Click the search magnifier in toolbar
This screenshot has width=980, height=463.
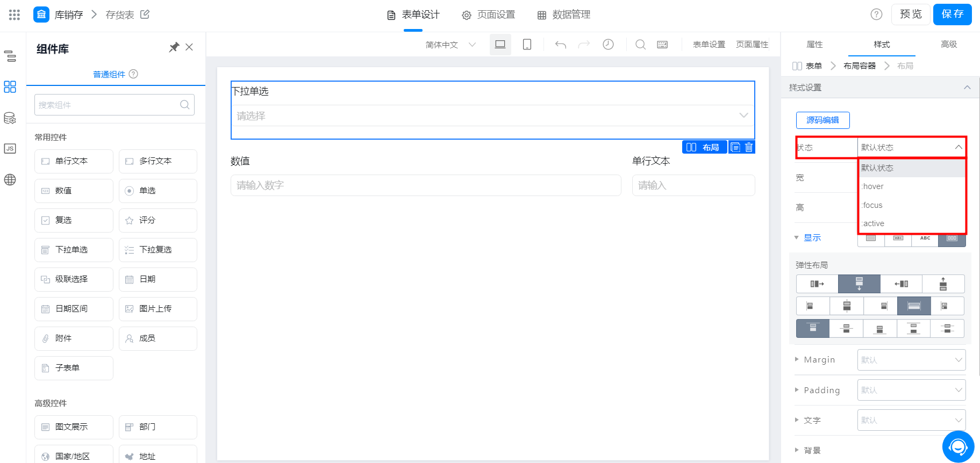click(x=640, y=45)
